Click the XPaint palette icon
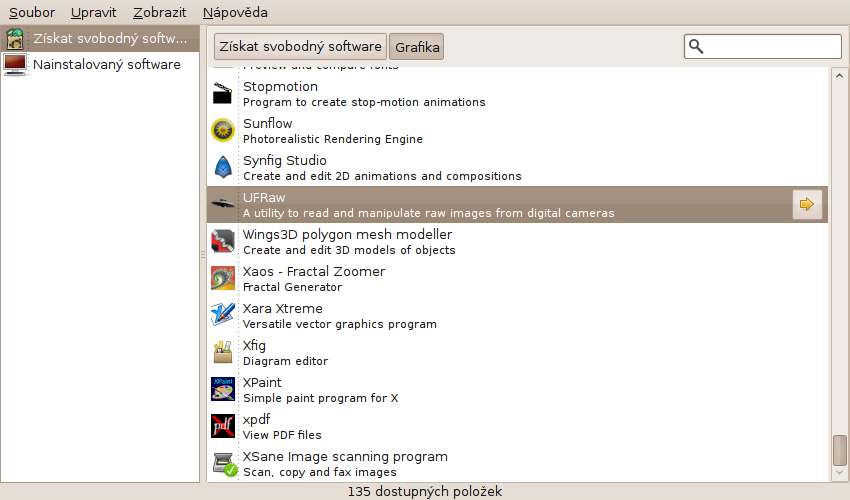 point(222,389)
